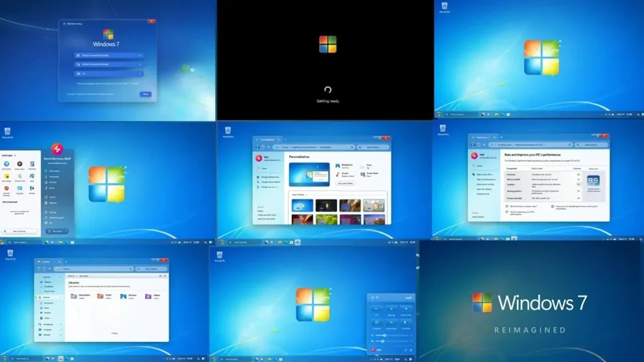Select second dark Aero theme thumbnail
Image resolution: width=644 pixels, height=362 pixels.
pyautogui.click(x=326, y=206)
